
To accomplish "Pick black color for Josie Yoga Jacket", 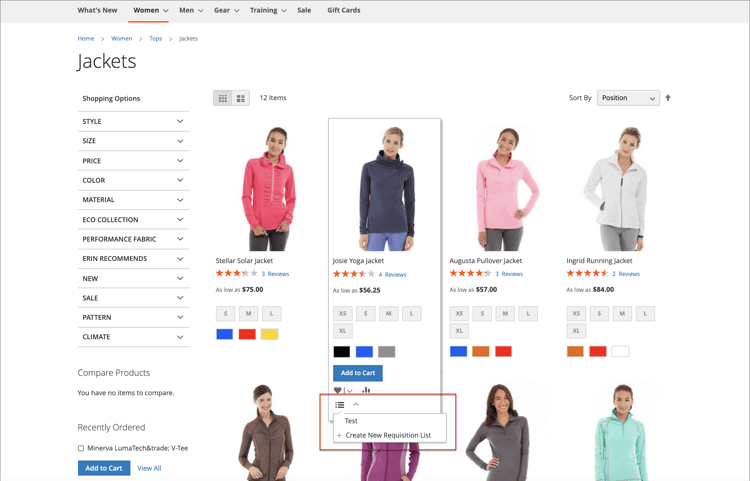I will tap(342, 352).
